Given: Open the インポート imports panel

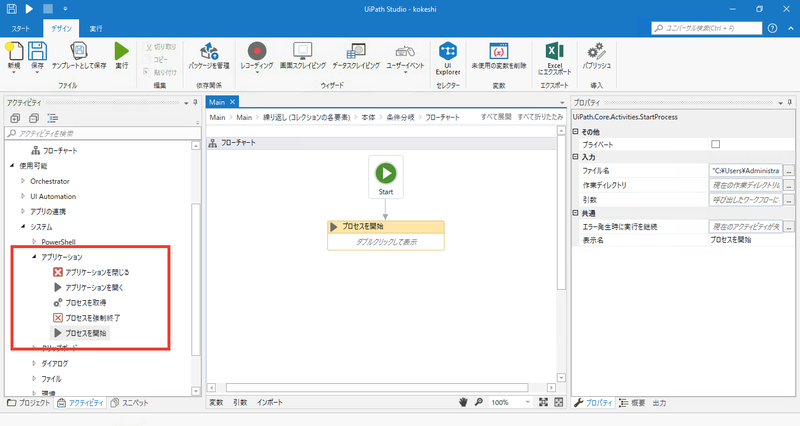Looking at the screenshot, I should tap(269, 403).
